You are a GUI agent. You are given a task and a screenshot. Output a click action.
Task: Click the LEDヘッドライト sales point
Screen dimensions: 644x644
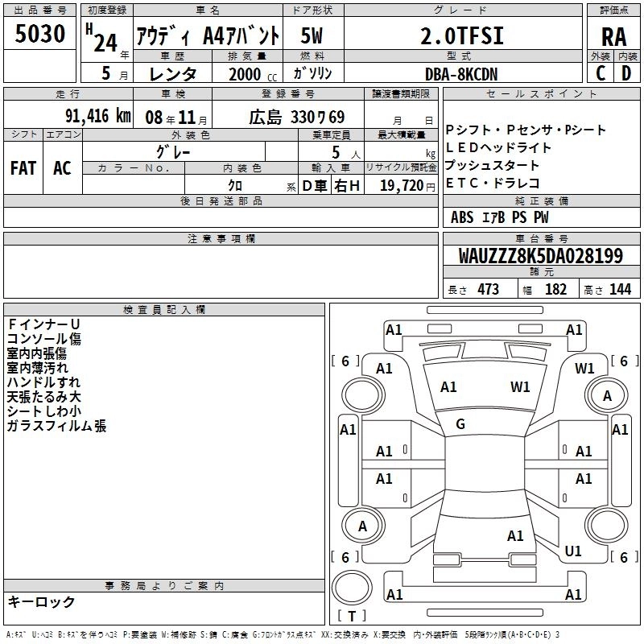pyautogui.click(x=498, y=147)
